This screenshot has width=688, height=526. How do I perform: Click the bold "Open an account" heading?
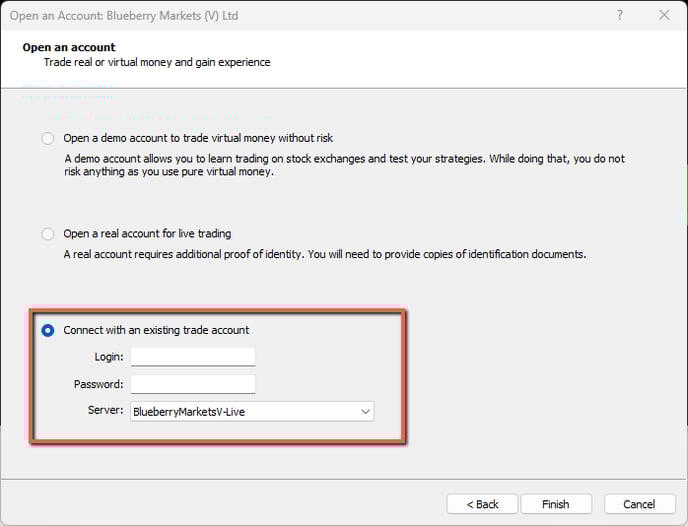tap(69, 47)
